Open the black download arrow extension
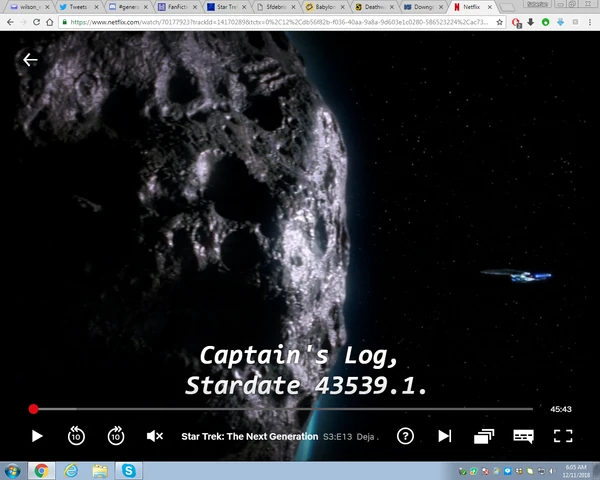The height and width of the screenshot is (480, 600). click(531, 22)
